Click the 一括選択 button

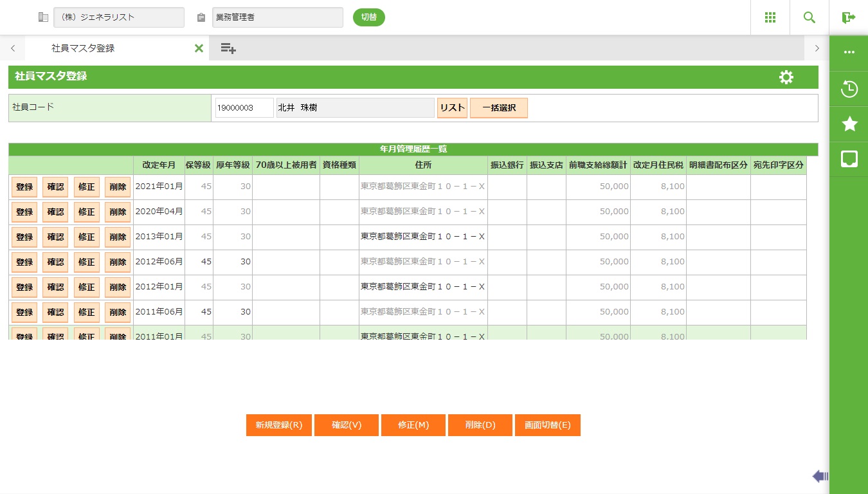click(x=498, y=108)
